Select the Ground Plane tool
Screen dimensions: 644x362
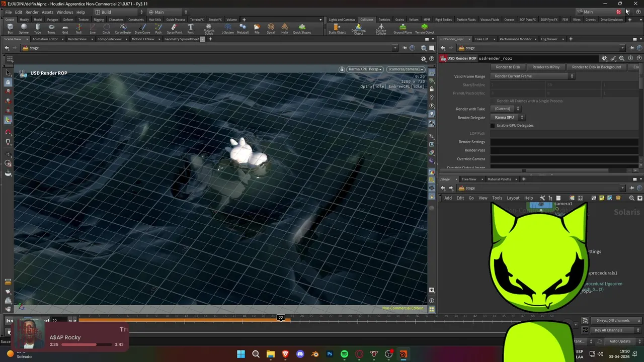point(403,29)
